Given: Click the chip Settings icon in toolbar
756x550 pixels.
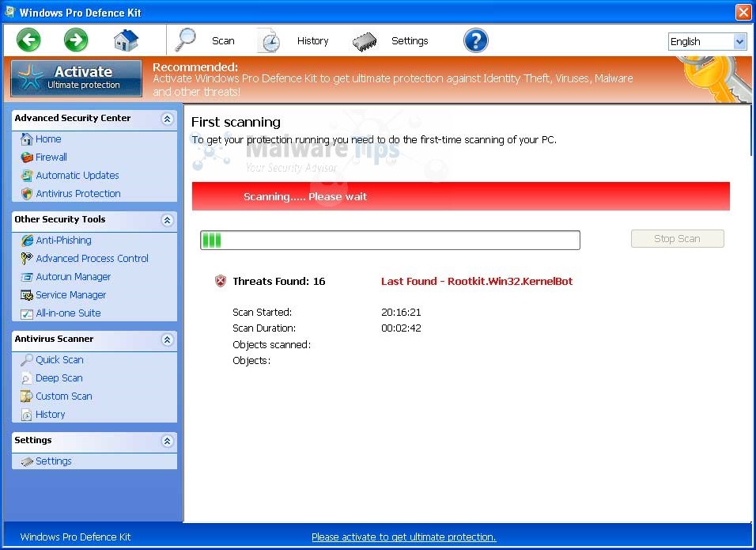Looking at the screenshot, I should (365, 41).
